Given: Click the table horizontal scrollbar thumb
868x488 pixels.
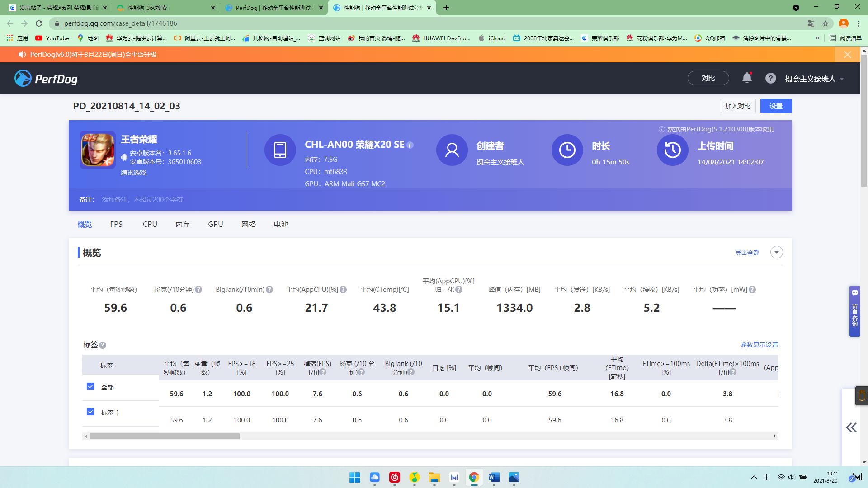Looking at the screenshot, I should pyautogui.click(x=165, y=436).
